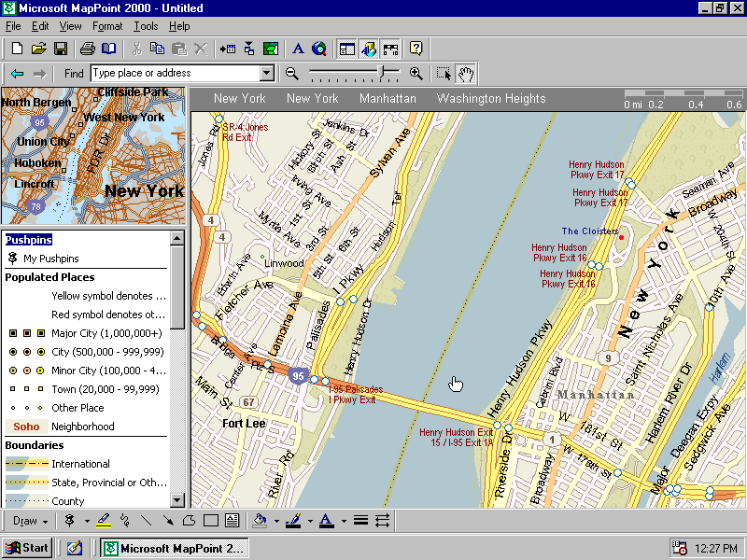Click the Line style icon
This screenshot has height=560, width=747.
pos(360,521)
